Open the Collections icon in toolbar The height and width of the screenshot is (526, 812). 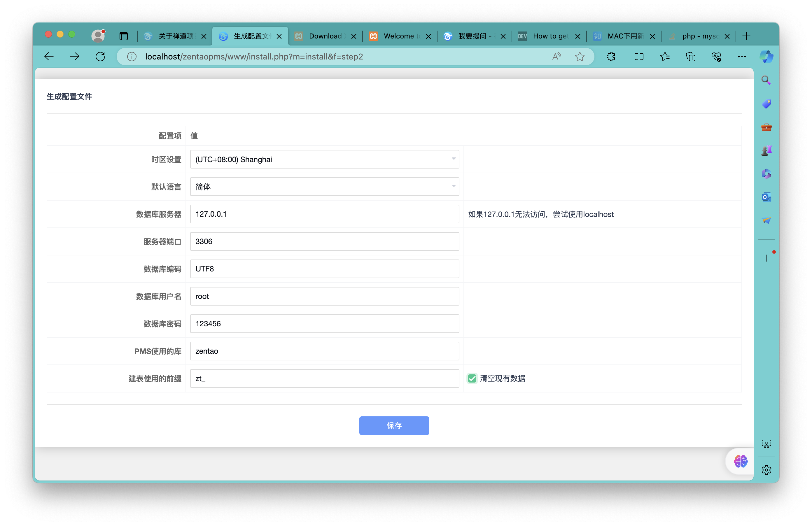pyautogui.click(x=691, y=57)
